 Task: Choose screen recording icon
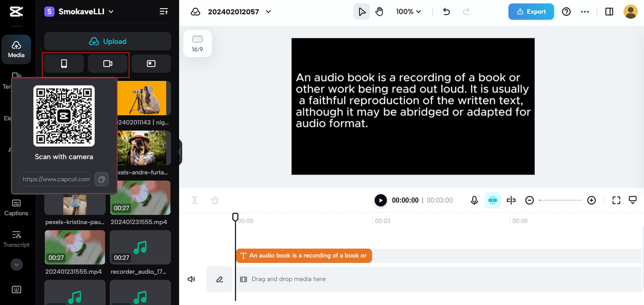click(x=151, y=64)
